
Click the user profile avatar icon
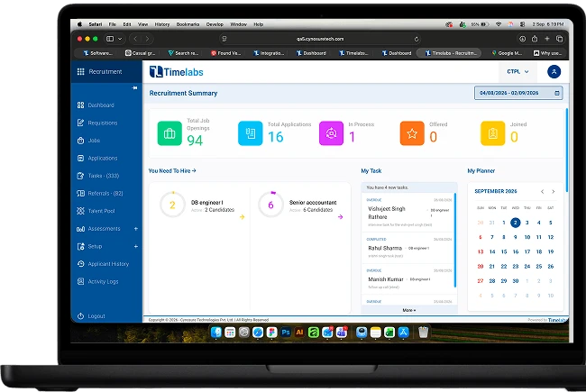point(554,72)
